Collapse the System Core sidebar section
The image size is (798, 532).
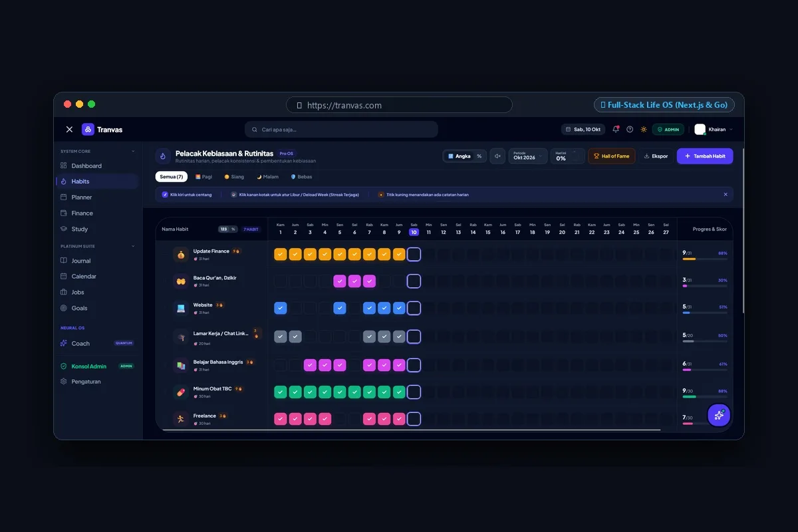(x=132, y=151)
